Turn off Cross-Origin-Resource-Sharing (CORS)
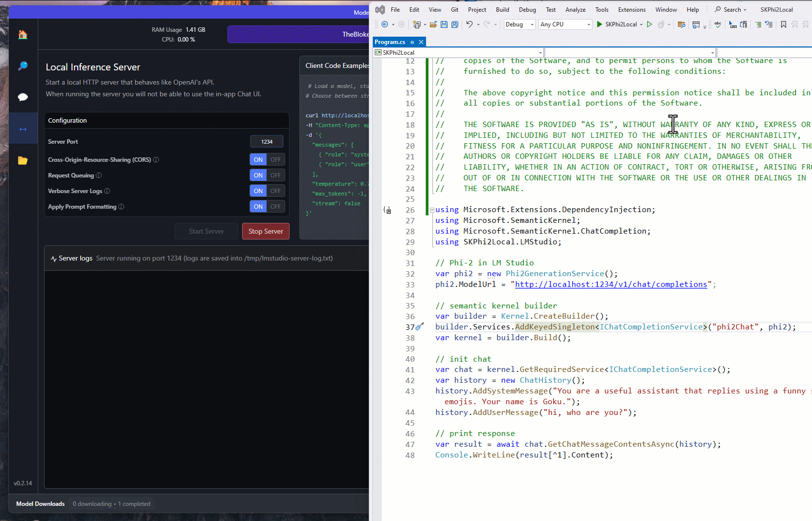Image resolution: width=812 pixels, height=521 pixels. (x=275, y=160)
